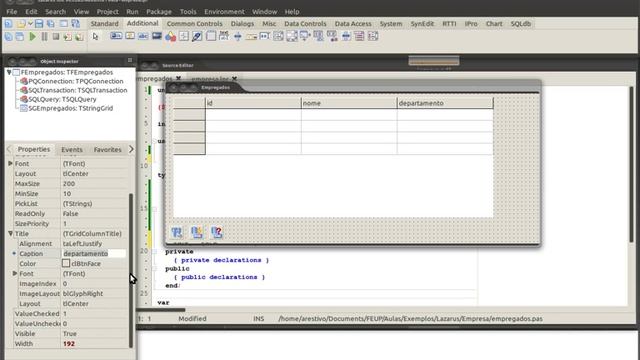Click the Caption value field 'departamento'
The height and width of the screenshot is (360, 640).
pyautogui.click(x=93, y=253)
